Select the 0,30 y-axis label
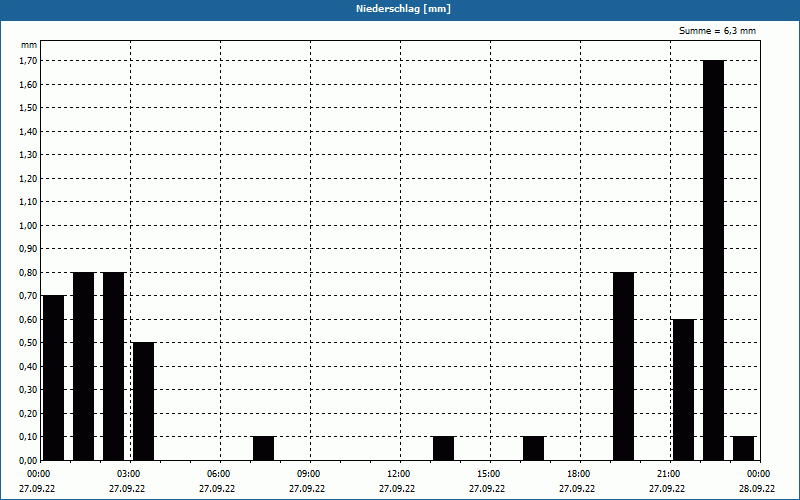800x500 pixels. pyautogui.click(x=28, y=390)
